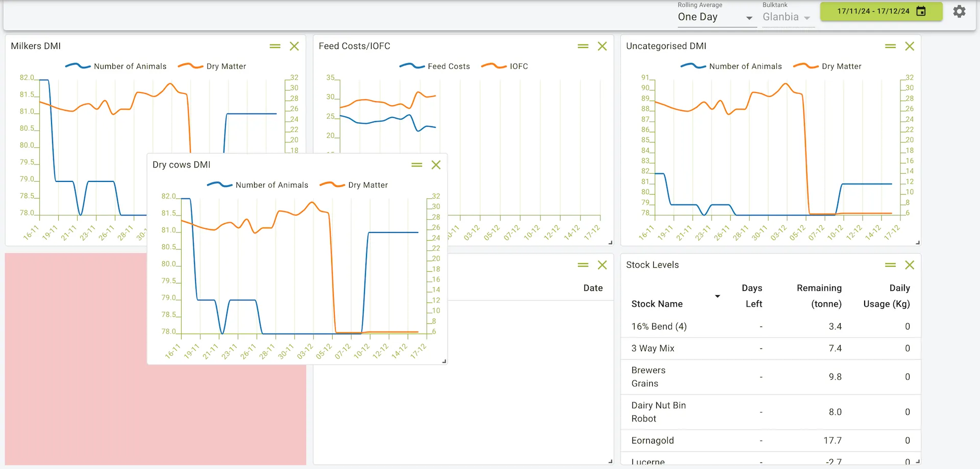Sort table by Stock Name column arrow
The height and width of the screenshot is (469, 980).
717,296
